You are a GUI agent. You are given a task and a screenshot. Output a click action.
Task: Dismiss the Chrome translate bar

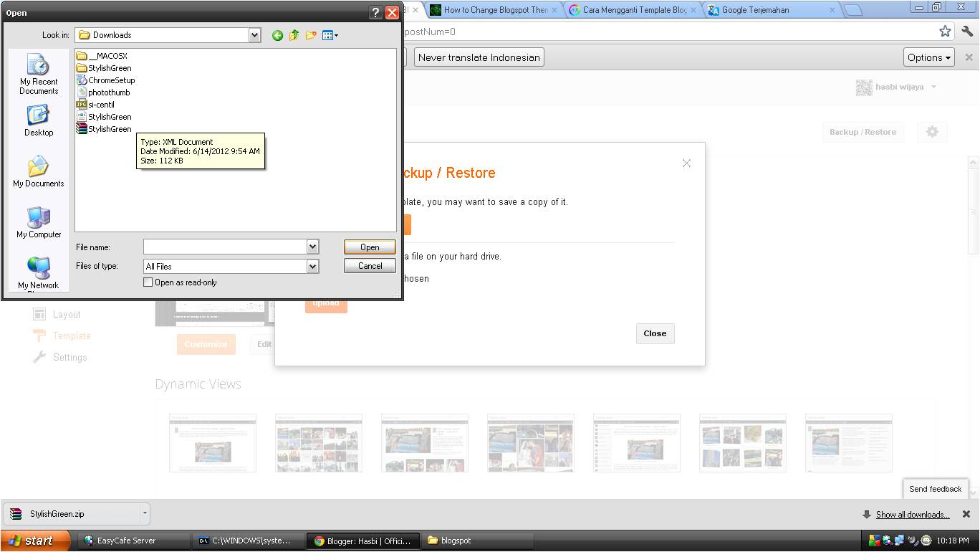[x=969, y=57]
